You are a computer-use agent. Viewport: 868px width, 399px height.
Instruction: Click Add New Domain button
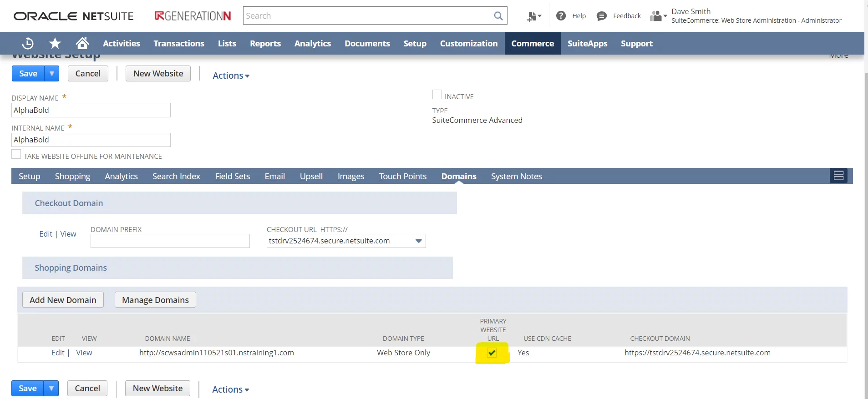point(63,300)
